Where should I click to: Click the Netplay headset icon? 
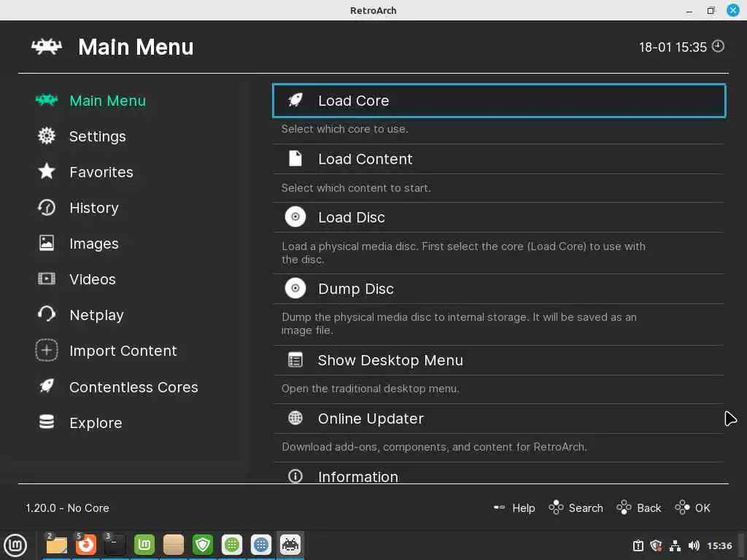coord(47,314)
